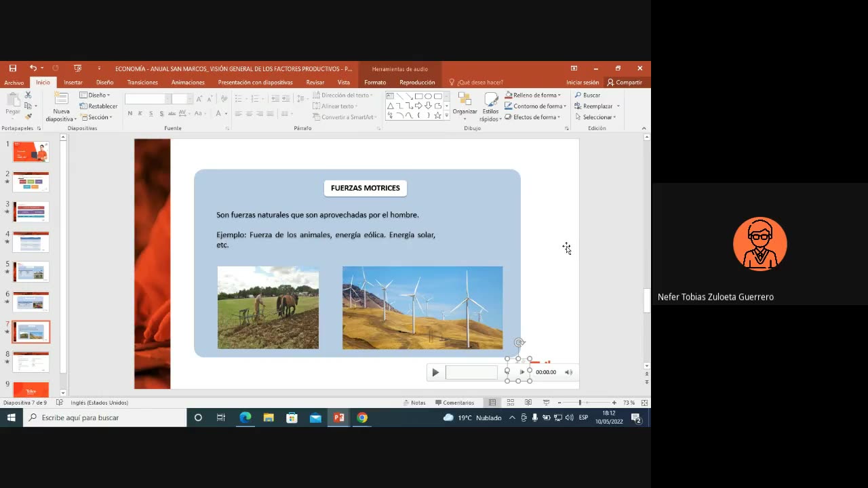Undo the last action
This screenshot has width=868, height=488.
33,68
